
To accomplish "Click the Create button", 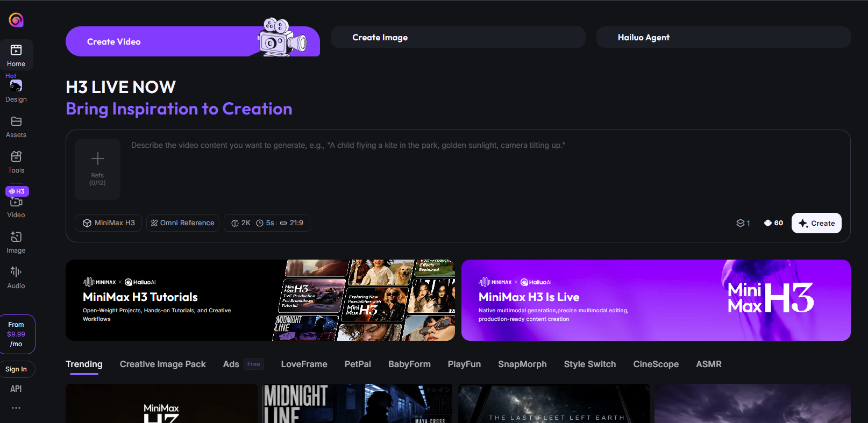I will (816, 223).
